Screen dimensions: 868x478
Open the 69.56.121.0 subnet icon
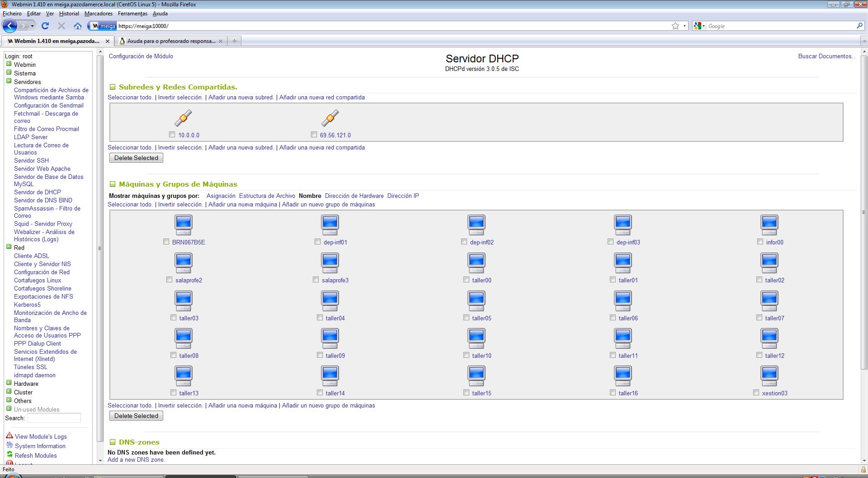point(330,118)
